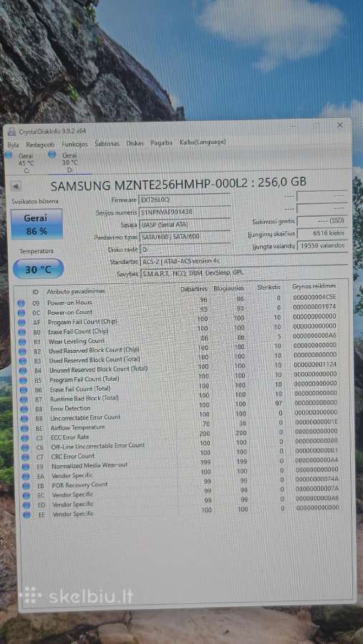The height and width of the screenshot is (644, 363).
Task: Click the CrystalDiskInfo title bar icon
Action: point(11,132)
